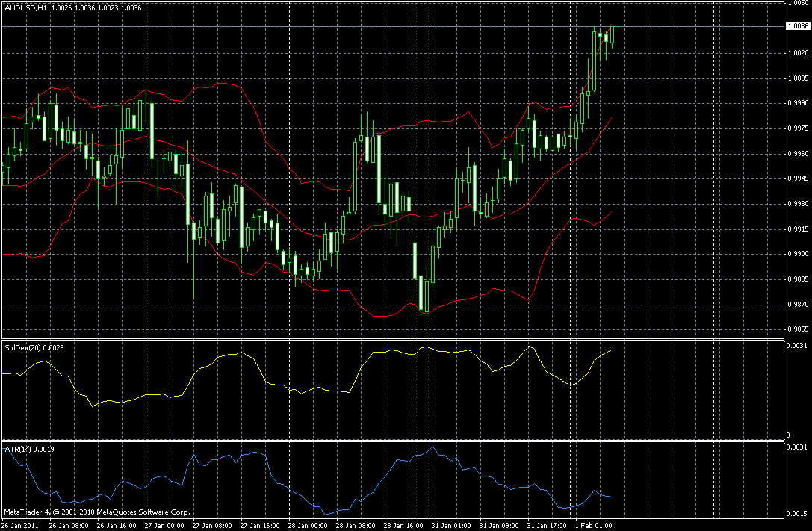Select the '28 Jan 16:00' time label
The height and width of the screenshot is (531, 812).
[x=404, y=526]
